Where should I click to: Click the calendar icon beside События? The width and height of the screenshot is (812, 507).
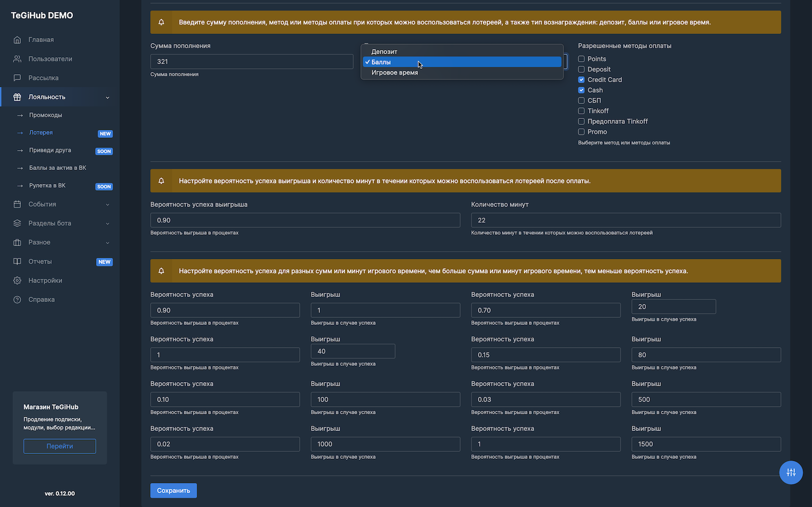click(17, 204)
